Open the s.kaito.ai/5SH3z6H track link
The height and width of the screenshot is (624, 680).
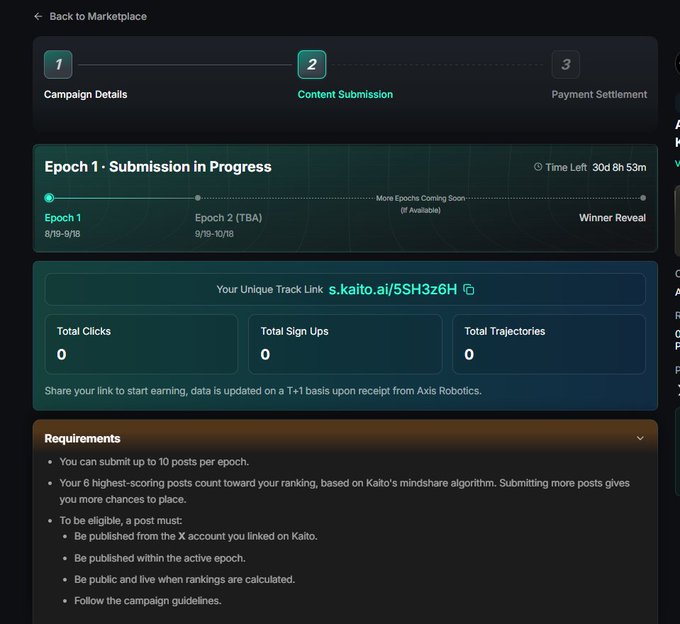393,289
